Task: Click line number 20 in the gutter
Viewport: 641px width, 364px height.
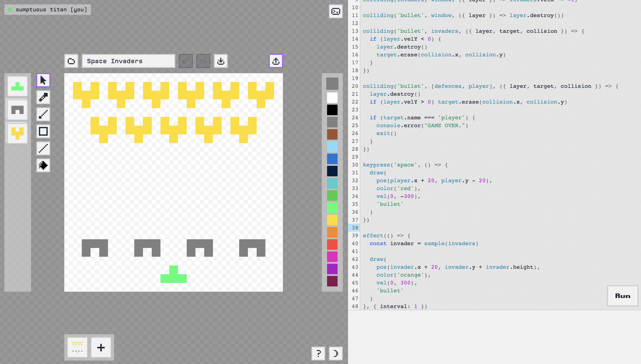Action: tap(355, 86)
